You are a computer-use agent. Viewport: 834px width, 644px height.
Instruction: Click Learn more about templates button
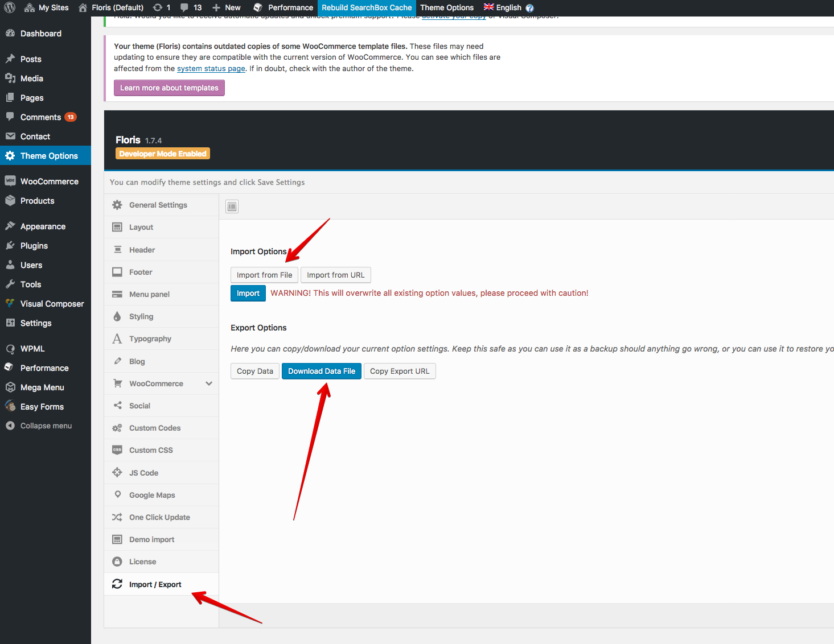[x=169, y=88]
